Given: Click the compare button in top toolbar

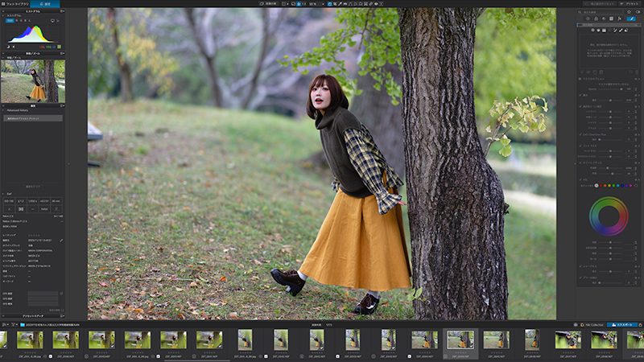Looking at the screenshot, I should point(268,4).
